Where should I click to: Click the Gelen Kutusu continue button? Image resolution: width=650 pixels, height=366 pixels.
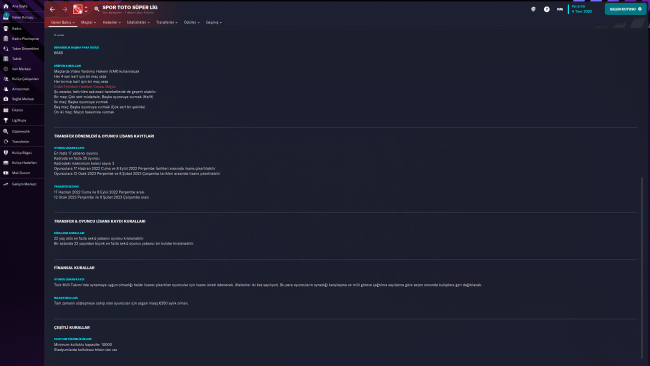(x=625, y=9)
